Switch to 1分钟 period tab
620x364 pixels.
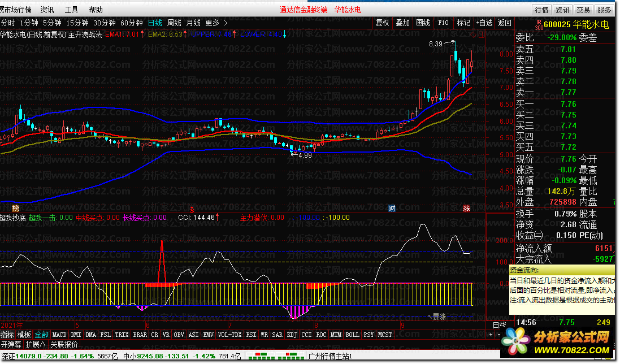click(29, 23)
